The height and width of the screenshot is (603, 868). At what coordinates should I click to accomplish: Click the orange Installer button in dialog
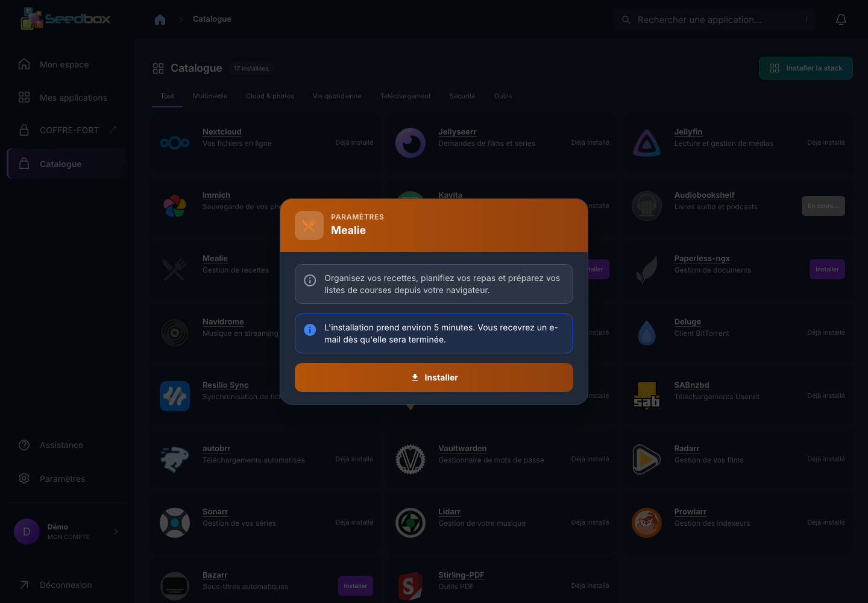(434, 377)
